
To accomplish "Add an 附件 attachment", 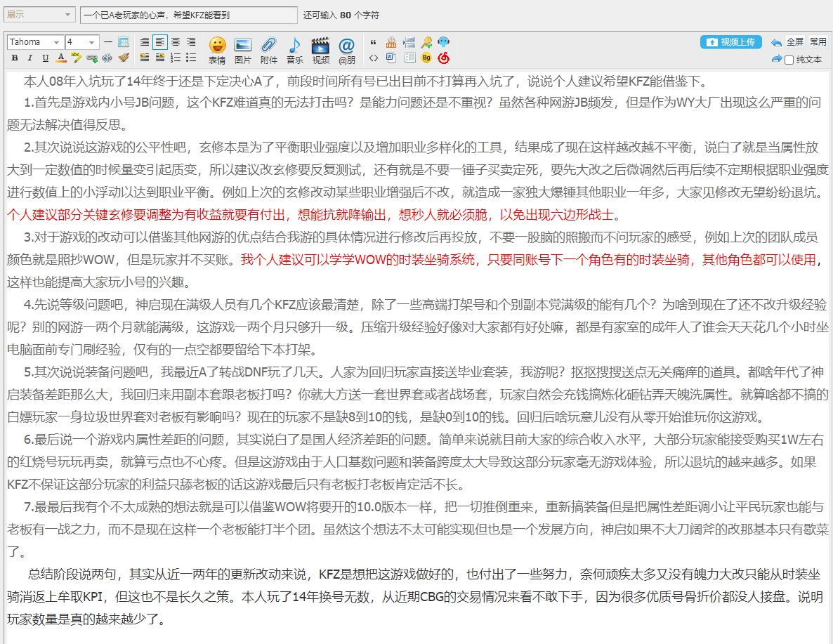I will pos(269,51).
